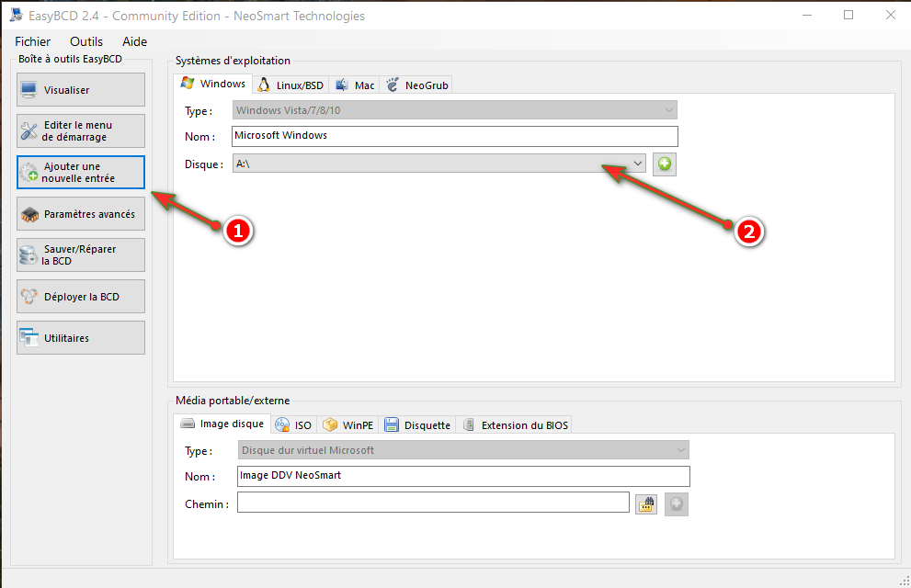Select the ISO tab
Screen dimensions: 911x588
(x=294, y=425)
